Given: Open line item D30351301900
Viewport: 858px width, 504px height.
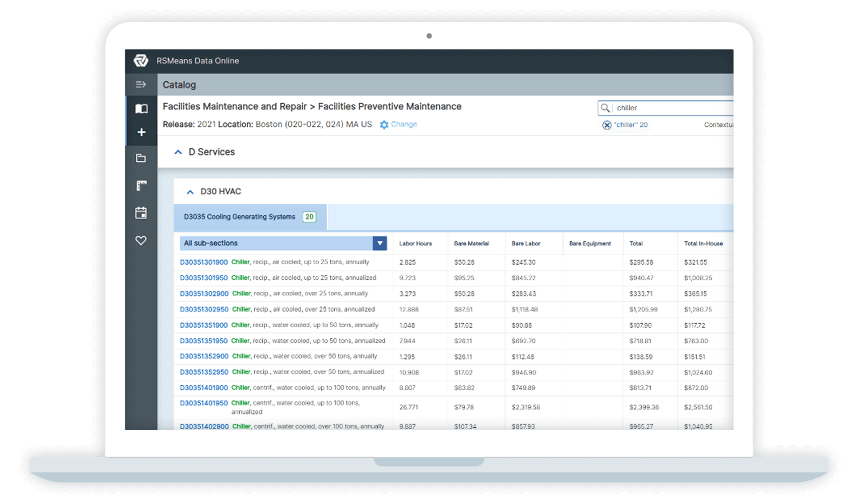Looking at the screenshot, I should click(x=203, y=262).
